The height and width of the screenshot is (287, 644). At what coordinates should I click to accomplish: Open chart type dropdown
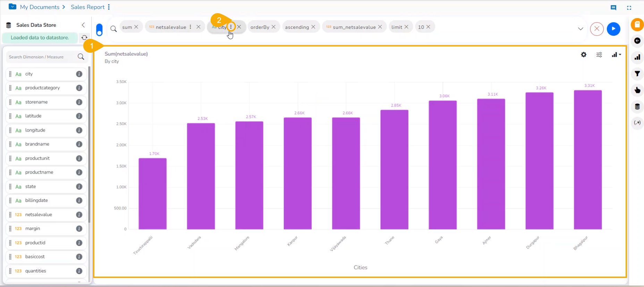pos(616,55)
